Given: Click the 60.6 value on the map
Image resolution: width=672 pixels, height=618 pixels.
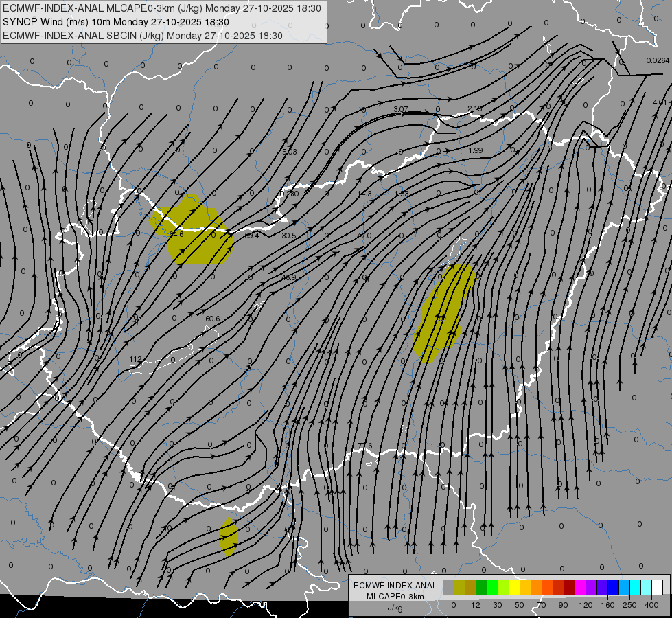Looking at the screenshot, I should 213,319.
